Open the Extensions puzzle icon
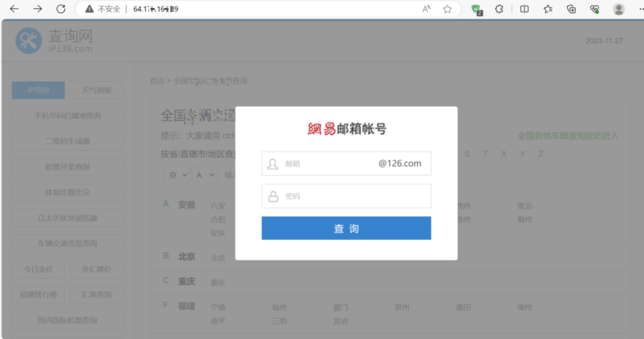 click(499, 9)
